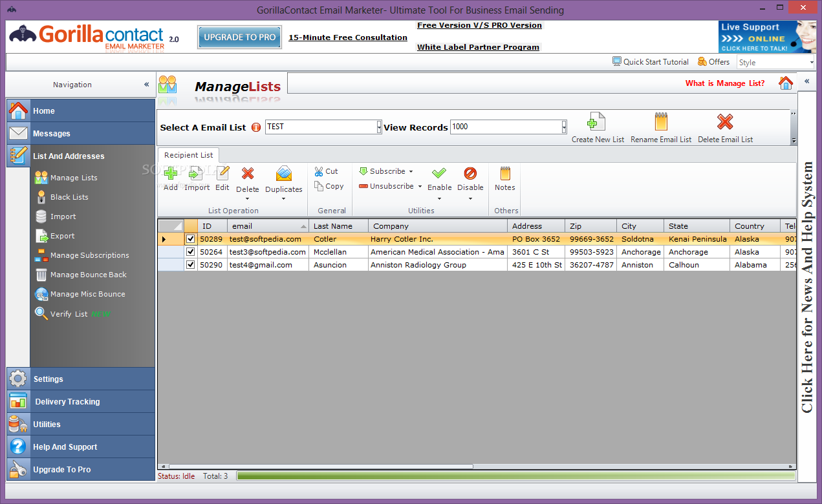Open Import in the sidebar

[55, 216]
